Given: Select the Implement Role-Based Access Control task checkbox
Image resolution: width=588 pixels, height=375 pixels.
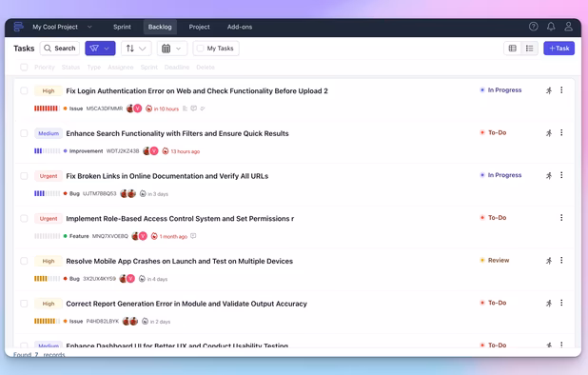Looking at the screenshot, I should pyautogui.click(x=24, y=218).
